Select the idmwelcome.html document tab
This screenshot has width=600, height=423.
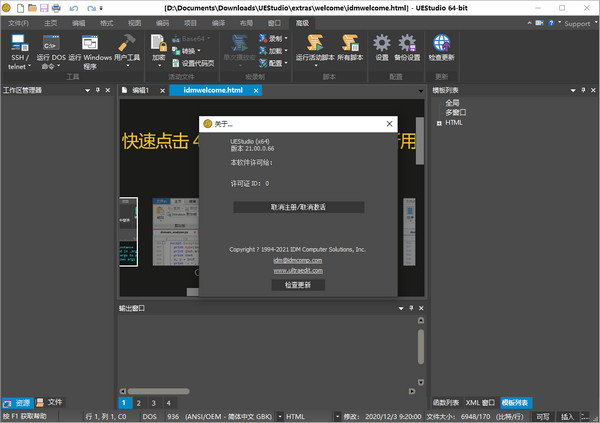pos(213,90)
